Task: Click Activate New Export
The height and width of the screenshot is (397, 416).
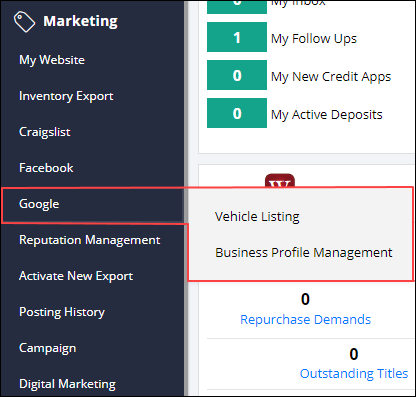Action: pos(76,276)
